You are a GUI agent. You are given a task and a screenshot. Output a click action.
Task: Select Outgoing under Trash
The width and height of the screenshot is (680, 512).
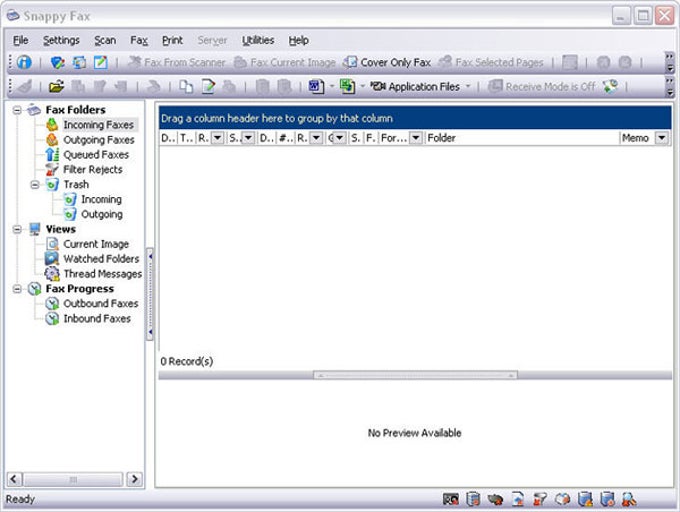point(101,214)
